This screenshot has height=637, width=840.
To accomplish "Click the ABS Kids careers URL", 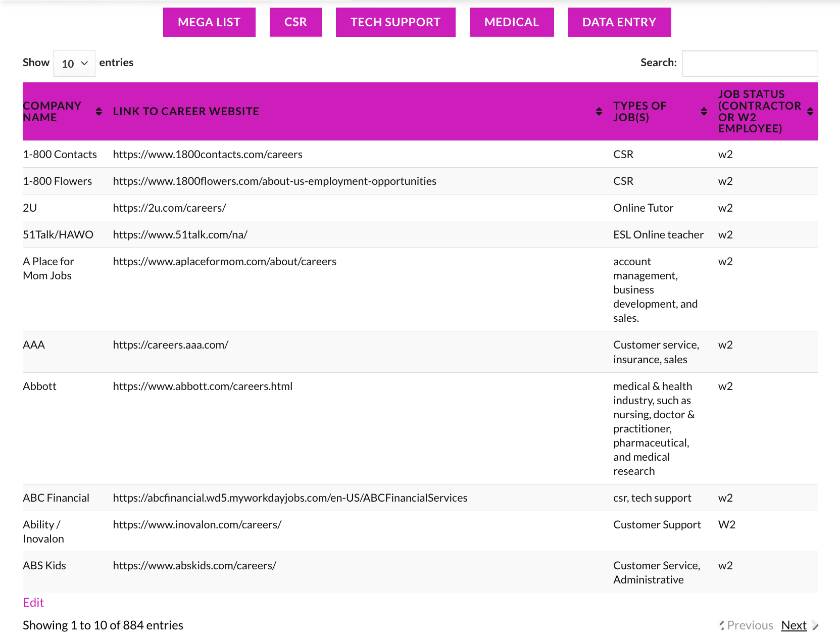I will pyautogui.click(x=194, y=566).
